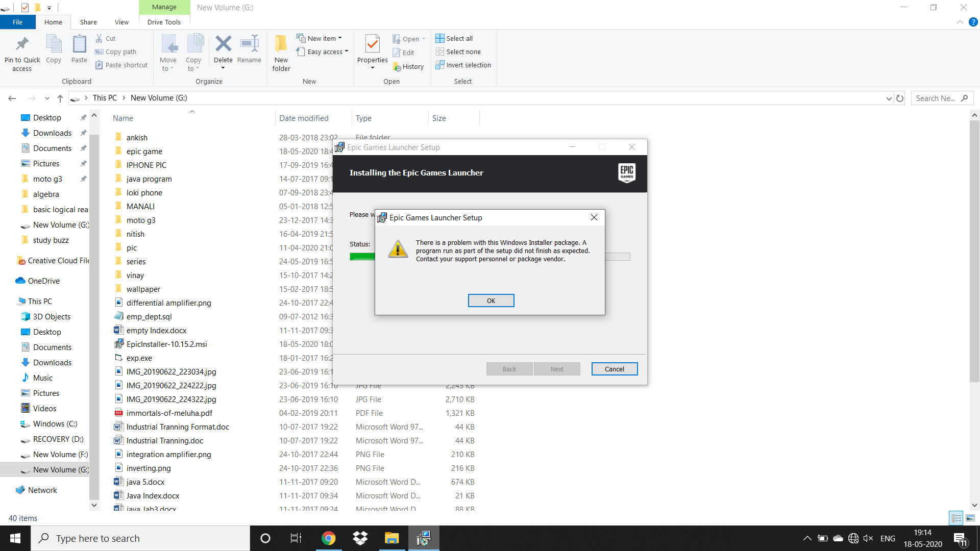Image resolution: width=980 pixels, height=551 pixels.
Task: Go up one folder level arrow
Action: point(60,98)
